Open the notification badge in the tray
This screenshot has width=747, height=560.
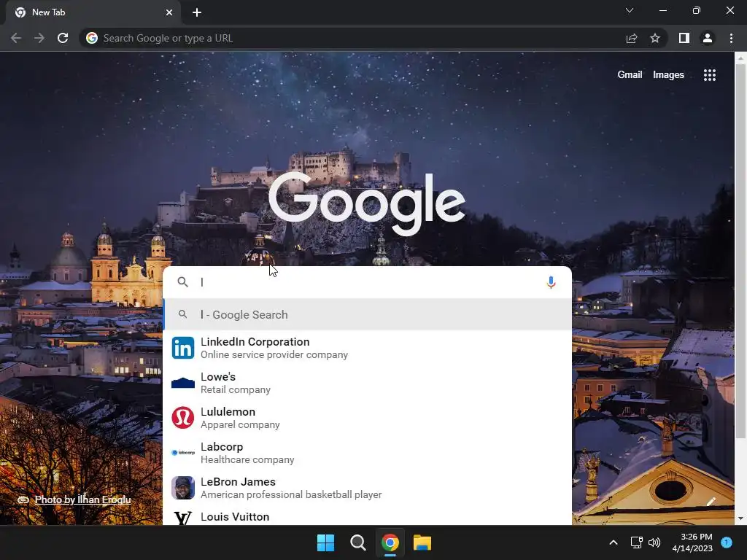point(727,542)
